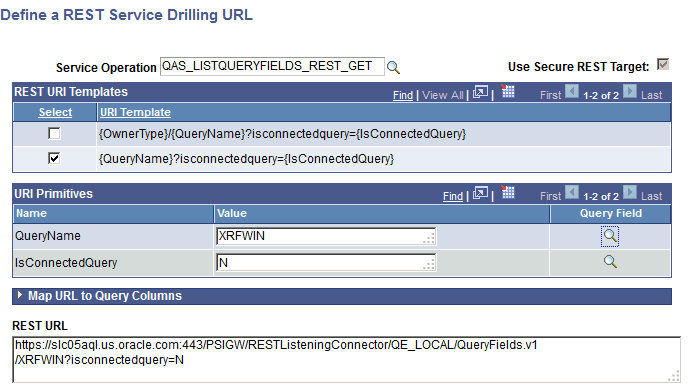Click template text {QueryName}?isconnectedquery={IsConnectedQuery}

pyautogui.click(x=246, y=159)
